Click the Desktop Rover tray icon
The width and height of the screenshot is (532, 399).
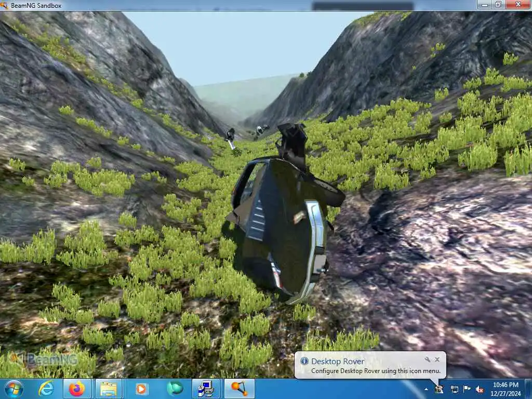point(439,389)
